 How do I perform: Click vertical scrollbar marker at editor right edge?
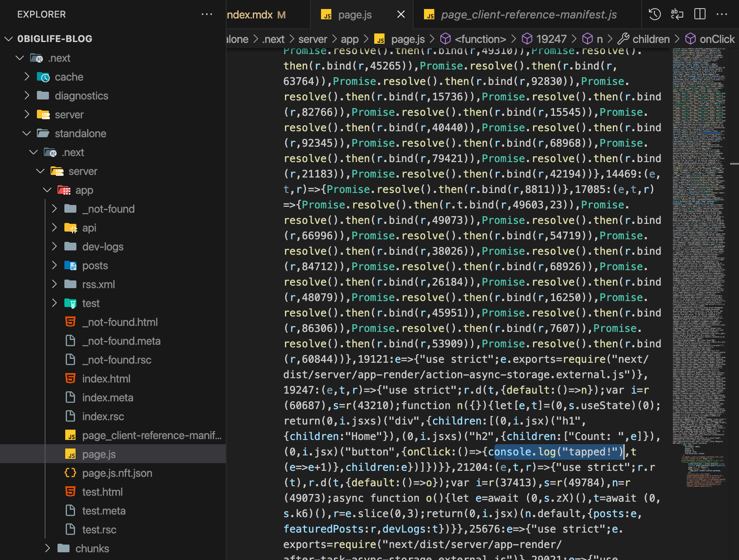pyautogui.click(x=734, y=163)
